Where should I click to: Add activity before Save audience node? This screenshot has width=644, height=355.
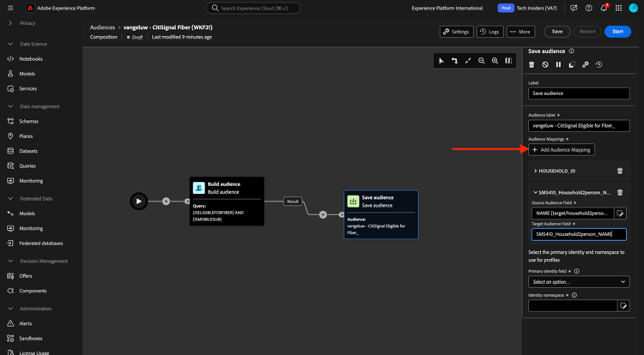[x=323, y=214]
